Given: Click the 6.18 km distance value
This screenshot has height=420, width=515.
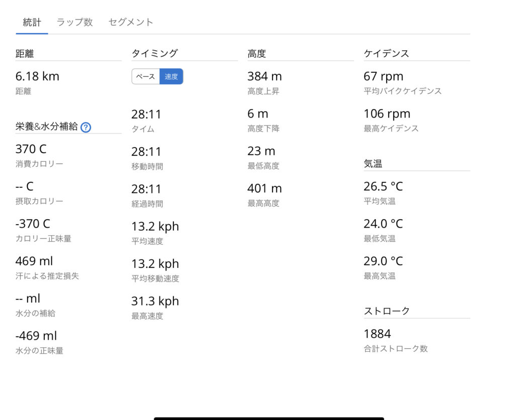Looking at the screenshot, I should tap(37, 76).
